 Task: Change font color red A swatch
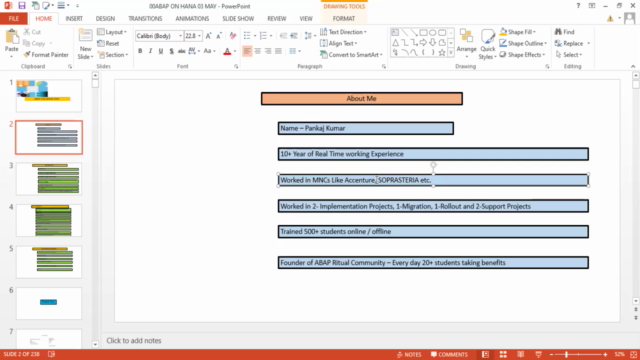tap(227, 51)
